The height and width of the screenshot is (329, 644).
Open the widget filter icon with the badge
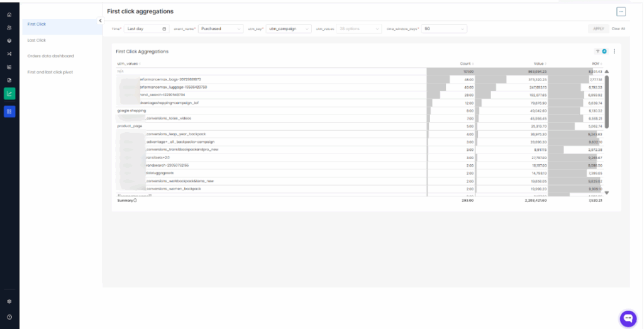[x=601, y=52]
